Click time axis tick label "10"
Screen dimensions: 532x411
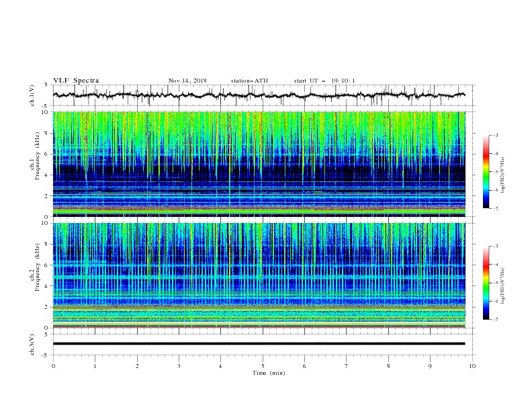[x=472, y=366]
